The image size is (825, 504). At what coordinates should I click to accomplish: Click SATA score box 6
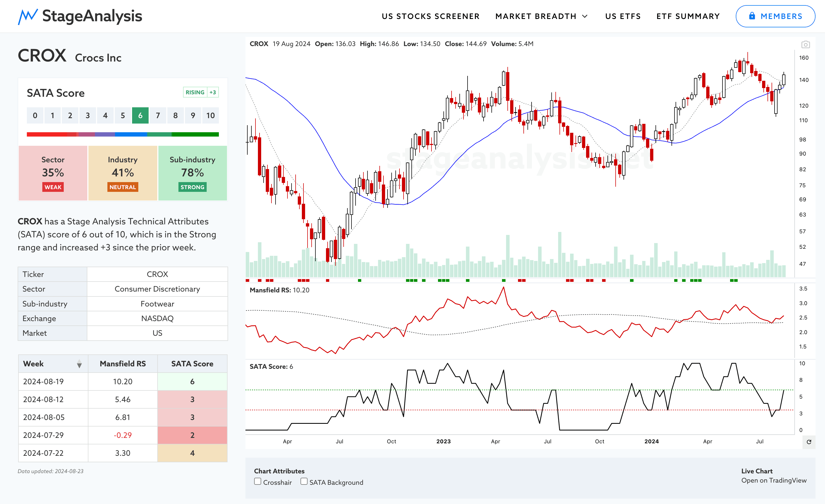(140, 115)
